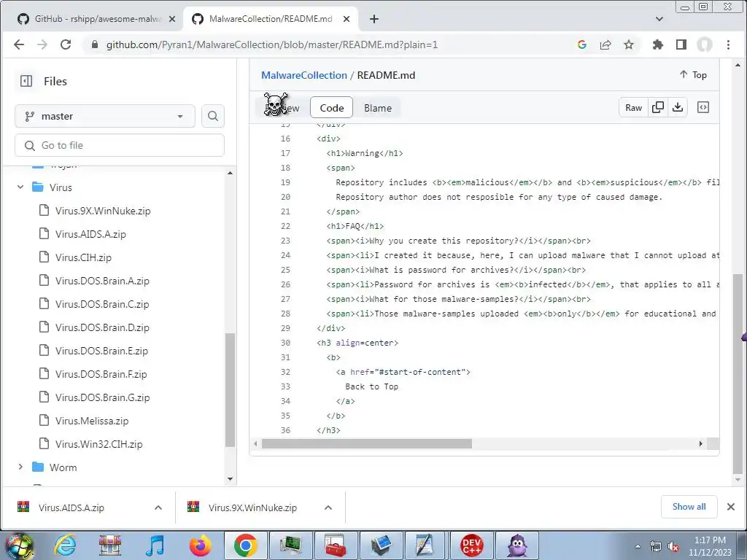747x560 pixels.
Task: Click the muted volume tray icon
Action: coord(673,547)
